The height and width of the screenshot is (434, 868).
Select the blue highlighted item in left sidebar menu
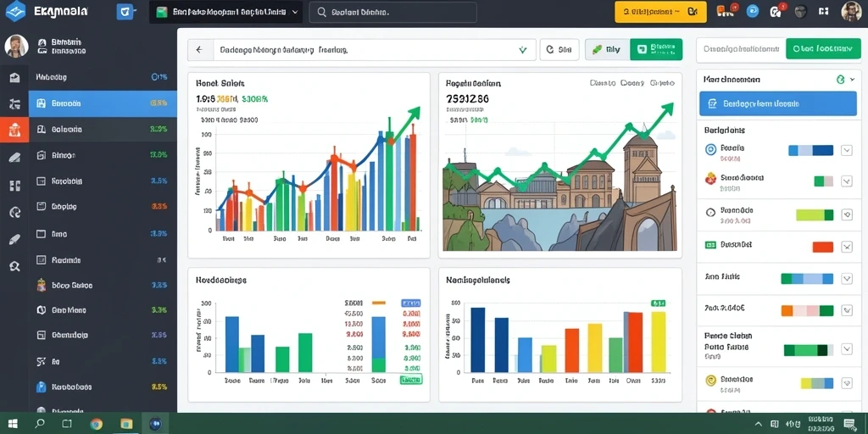point(103,103)
